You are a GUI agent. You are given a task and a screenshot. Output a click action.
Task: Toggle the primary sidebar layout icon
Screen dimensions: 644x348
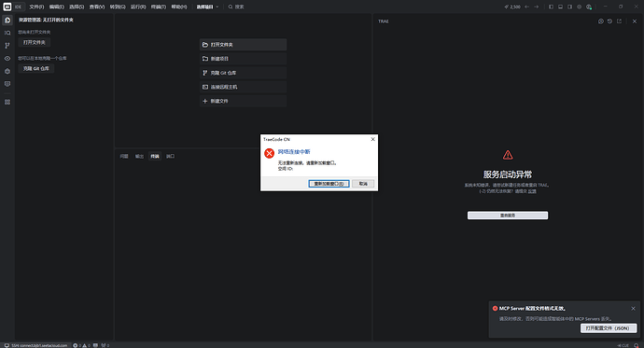552,7
